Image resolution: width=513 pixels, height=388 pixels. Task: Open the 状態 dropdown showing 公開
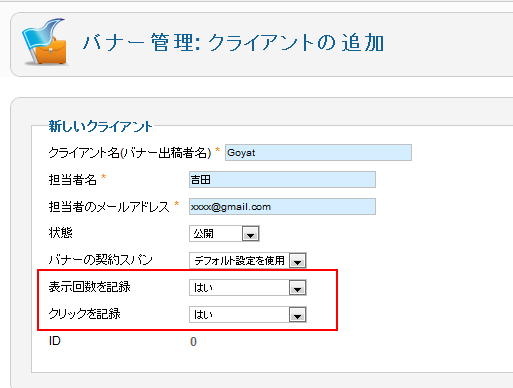[x=224, y=234]
